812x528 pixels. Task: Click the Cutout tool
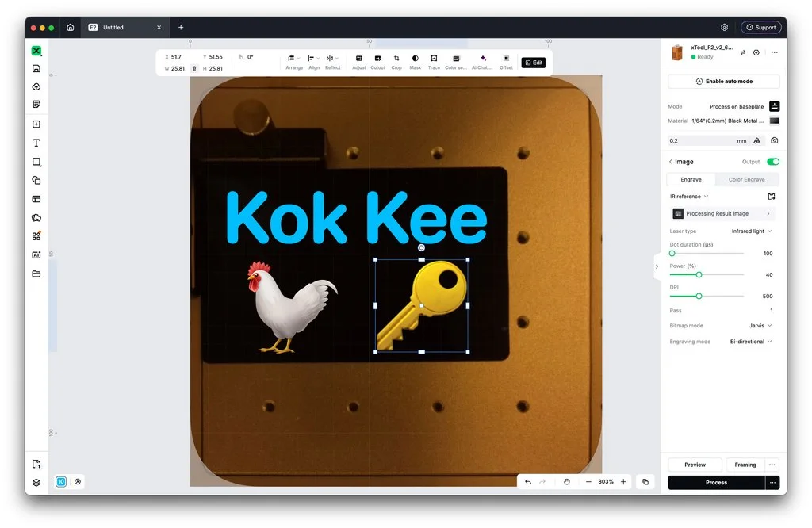click(x=377, y=62)
